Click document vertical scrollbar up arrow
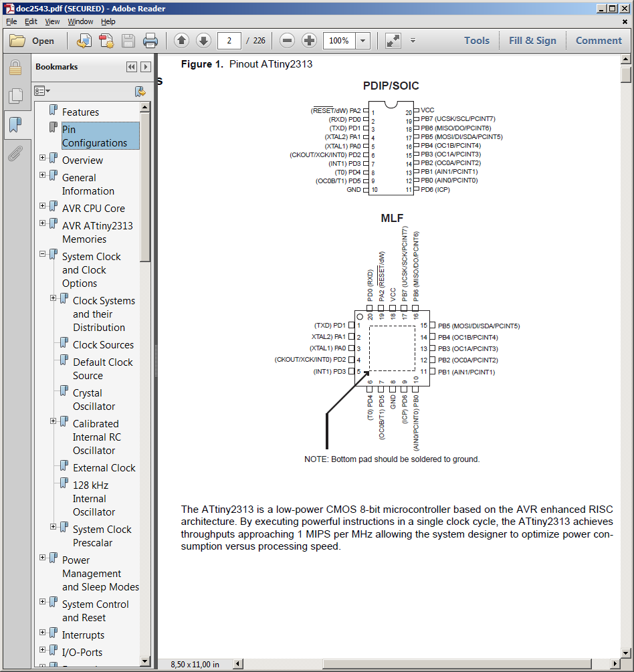 coord(626,59)
